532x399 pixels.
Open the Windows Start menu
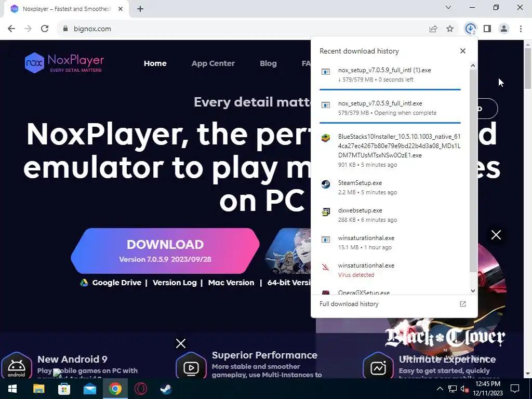point(12,389)
